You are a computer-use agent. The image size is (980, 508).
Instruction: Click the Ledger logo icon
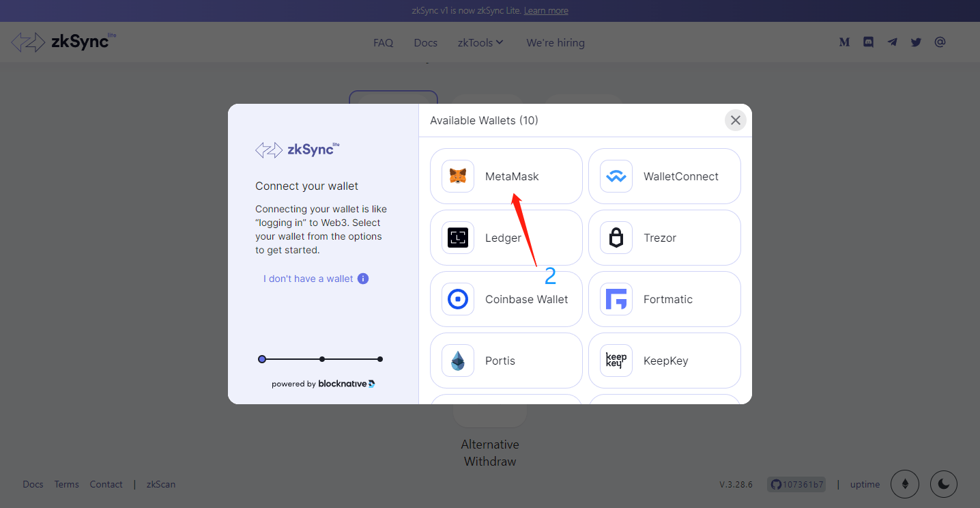458,238
